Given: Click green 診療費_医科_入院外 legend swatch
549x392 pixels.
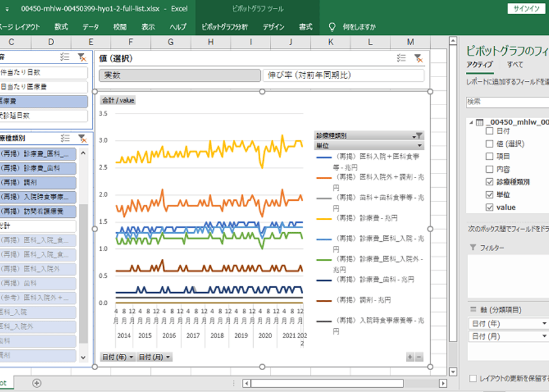Looking at the screenshot, I should 323,260.
